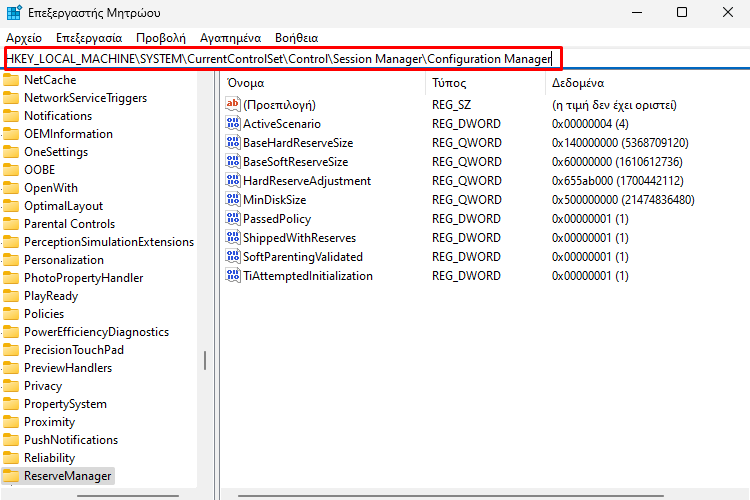750x500 pixels.
Task: Click REG_SZ type of (Προεπιλογή) row
Action: point(451,105)
